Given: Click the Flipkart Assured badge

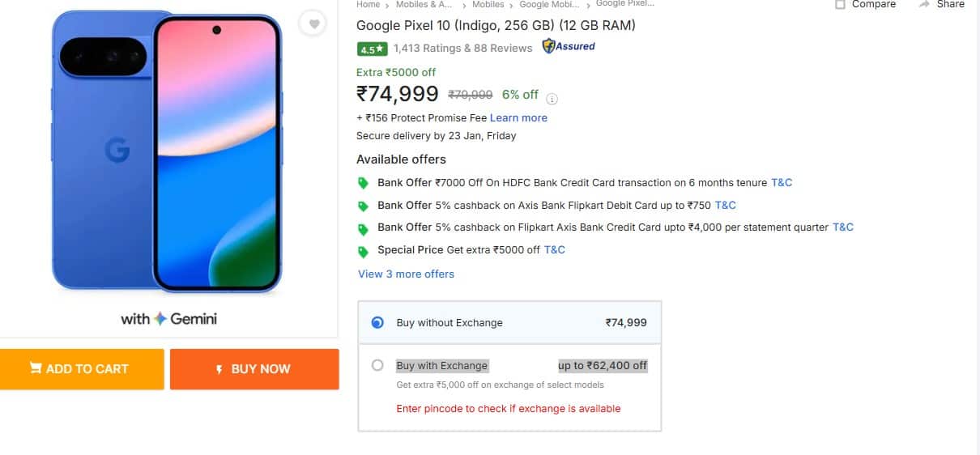Looking at the screenshot, I should tap(569, 47).
